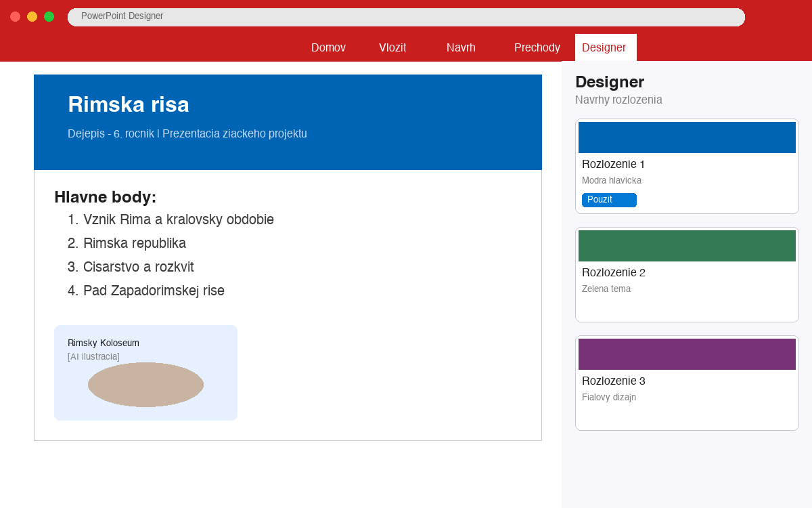Image resolution: width=812 pixels, height=508 pixels.
Task: Select the green Zelena tema color strip
Action: coord(687,245)
